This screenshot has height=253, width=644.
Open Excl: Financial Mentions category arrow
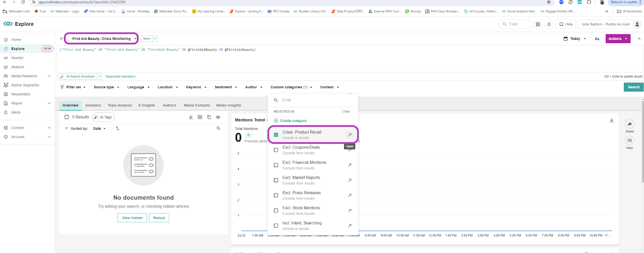350,165
